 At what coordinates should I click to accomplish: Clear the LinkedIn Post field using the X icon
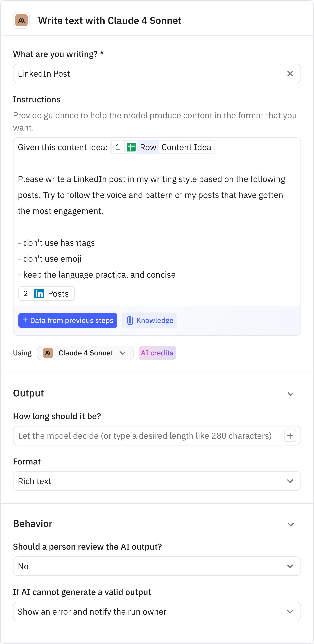(290, 74)
